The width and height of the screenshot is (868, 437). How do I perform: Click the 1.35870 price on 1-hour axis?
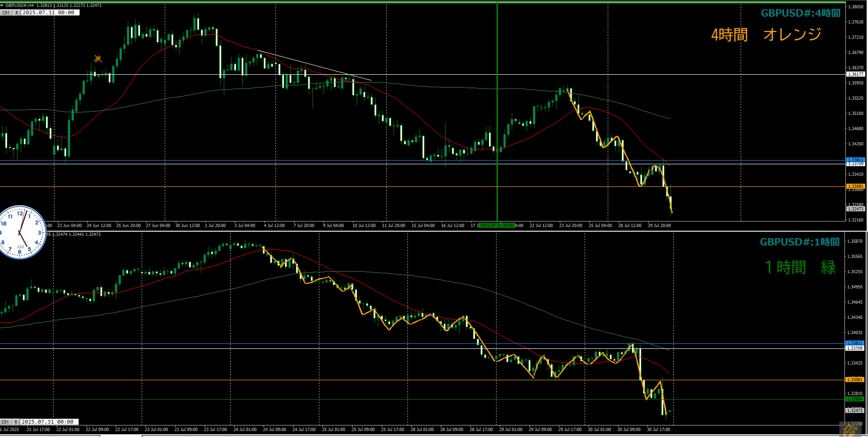pyautogui.click(x=855, y=241)
